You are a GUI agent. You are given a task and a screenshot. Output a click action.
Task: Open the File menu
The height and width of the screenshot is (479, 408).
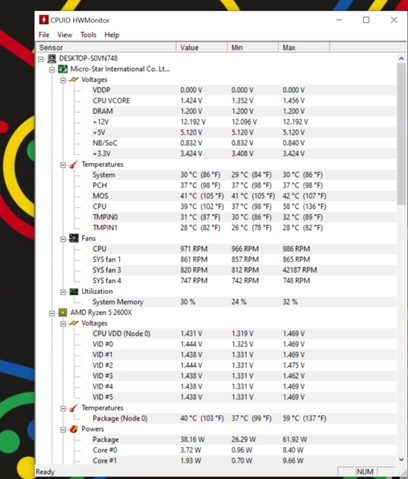click(x=44, y=35)
